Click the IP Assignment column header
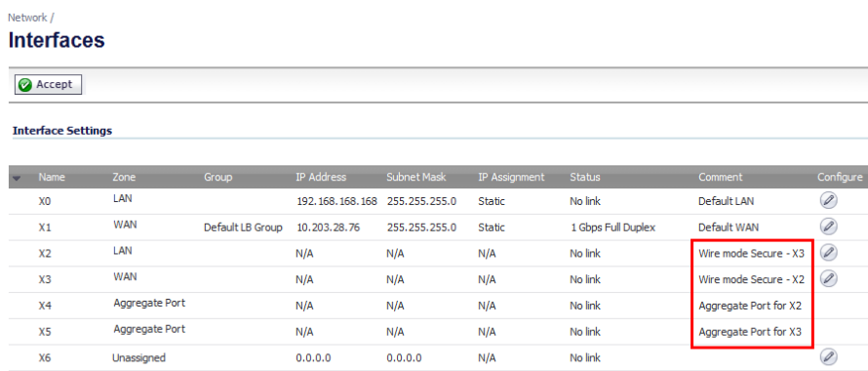 coord(511,178)
